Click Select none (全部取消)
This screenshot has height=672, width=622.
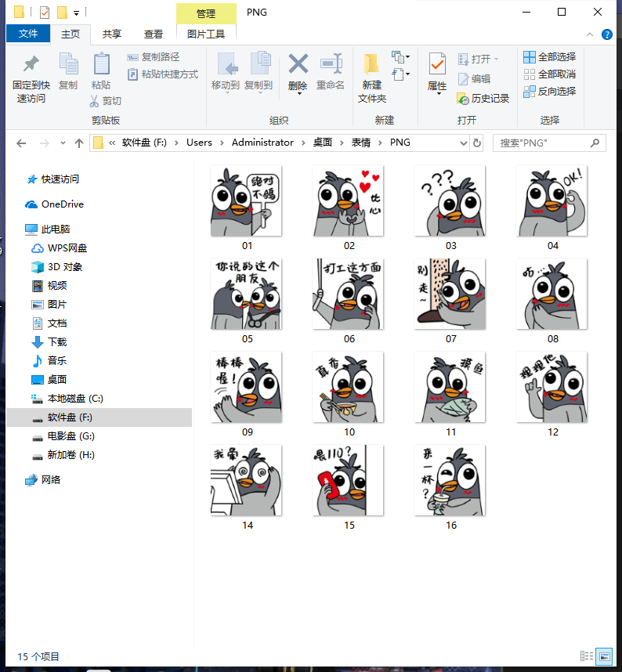550,74
